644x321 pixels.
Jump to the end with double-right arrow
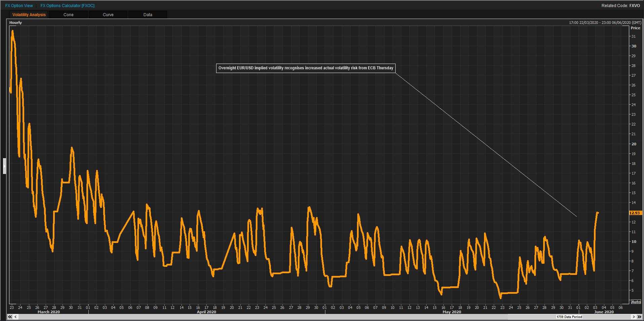tap(639, 317)
